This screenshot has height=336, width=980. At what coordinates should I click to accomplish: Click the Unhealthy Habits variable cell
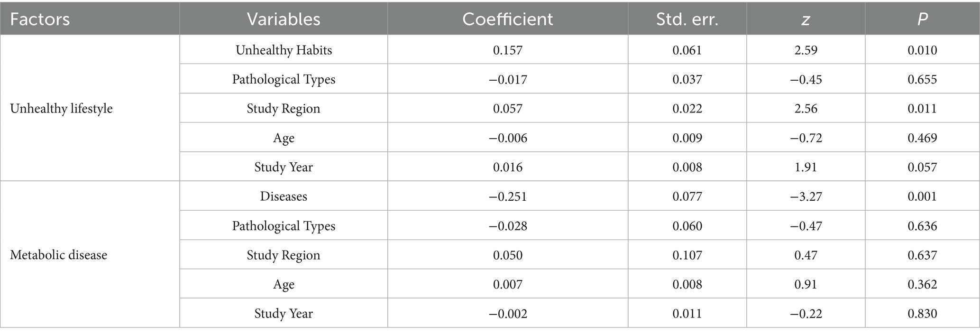point(284,50)
